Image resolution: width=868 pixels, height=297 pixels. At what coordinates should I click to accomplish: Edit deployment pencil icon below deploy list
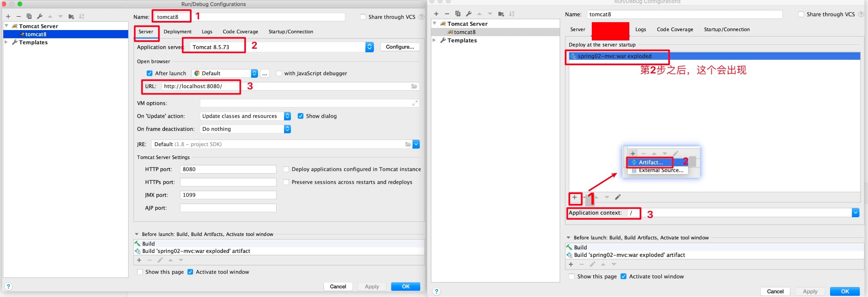[618, 197]
